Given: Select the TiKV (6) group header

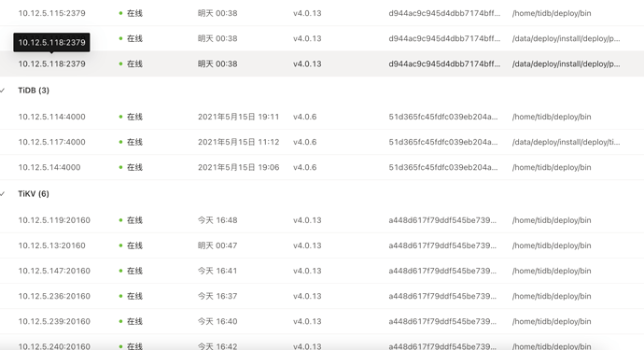Looking at the screenshot, I should 34,194.
